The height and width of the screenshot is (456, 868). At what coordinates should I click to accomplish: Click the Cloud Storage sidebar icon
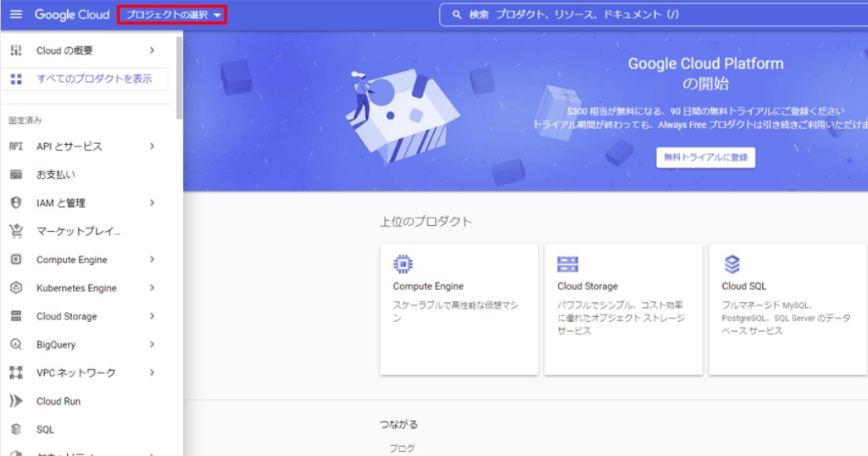tap(16, 316)
